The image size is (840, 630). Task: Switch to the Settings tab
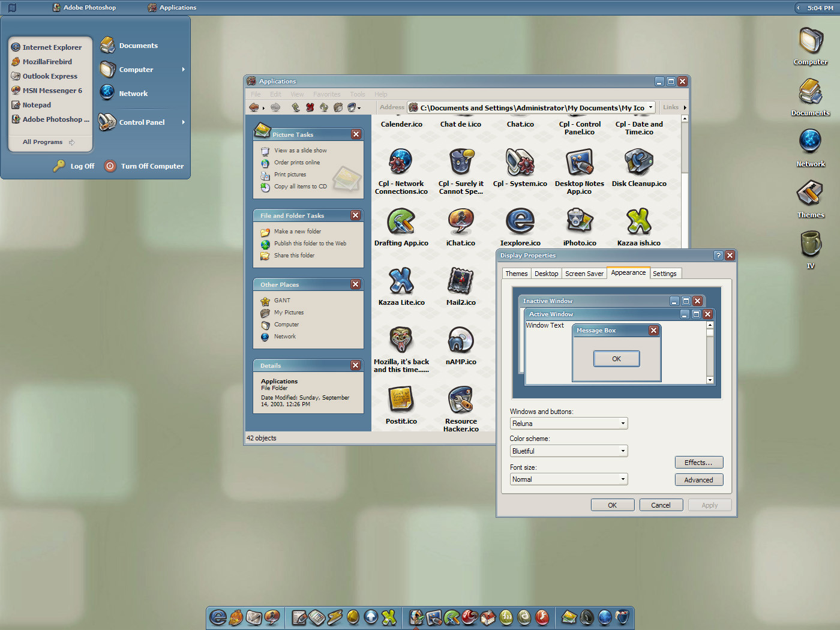pyautogui.click(x=664, y=274)
